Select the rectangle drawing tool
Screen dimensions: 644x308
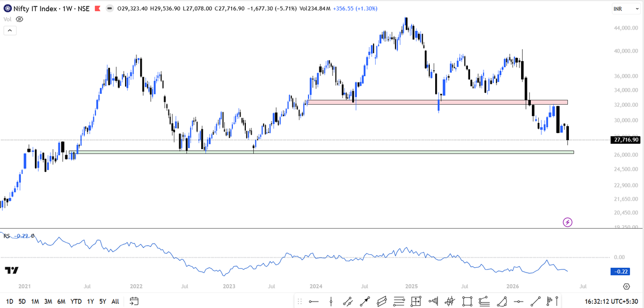[467, 302]
